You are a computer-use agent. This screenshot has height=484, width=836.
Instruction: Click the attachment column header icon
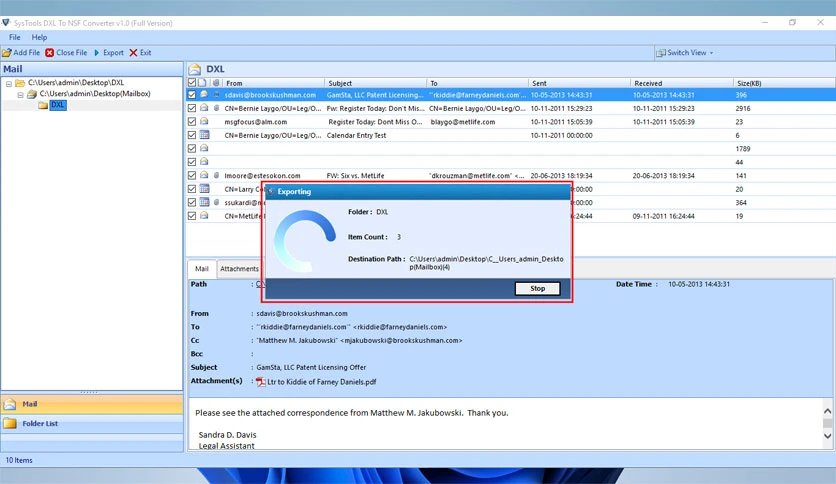tap(216, 83)
